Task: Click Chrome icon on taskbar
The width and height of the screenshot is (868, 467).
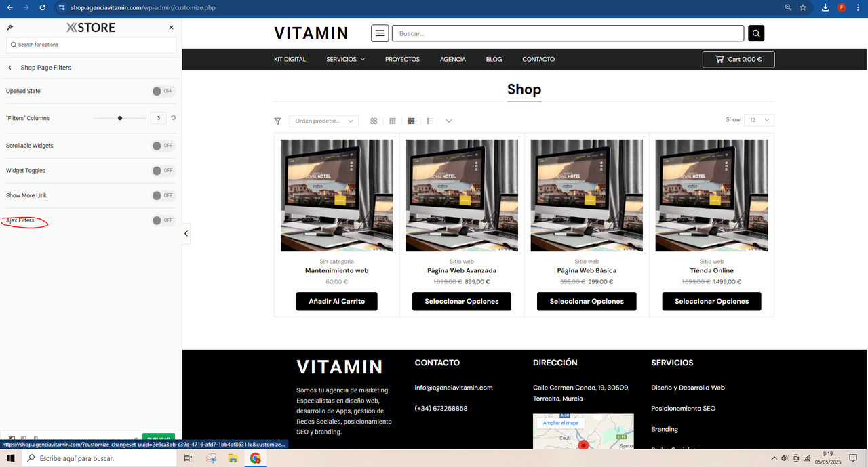Action: [x=255, y=458]
